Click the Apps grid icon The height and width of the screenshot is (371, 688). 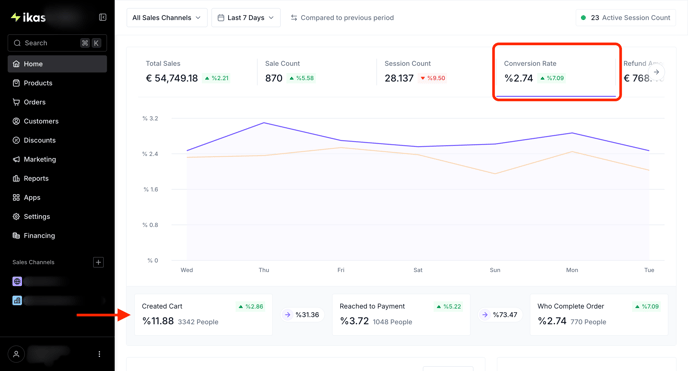16,197
